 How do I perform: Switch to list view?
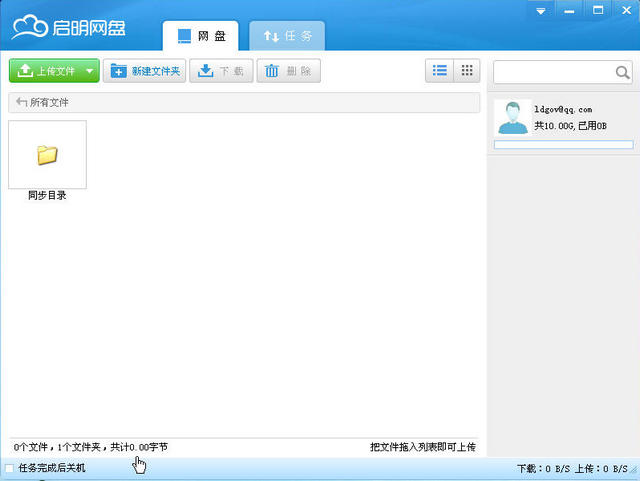pyautogui.click(x=439, y=71)
